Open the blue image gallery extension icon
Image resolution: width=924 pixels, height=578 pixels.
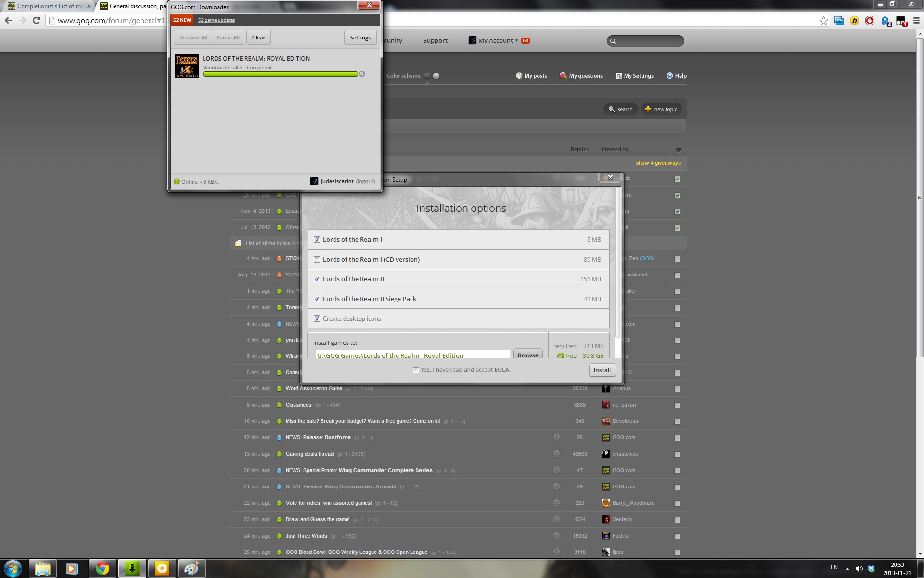point(839,21)
